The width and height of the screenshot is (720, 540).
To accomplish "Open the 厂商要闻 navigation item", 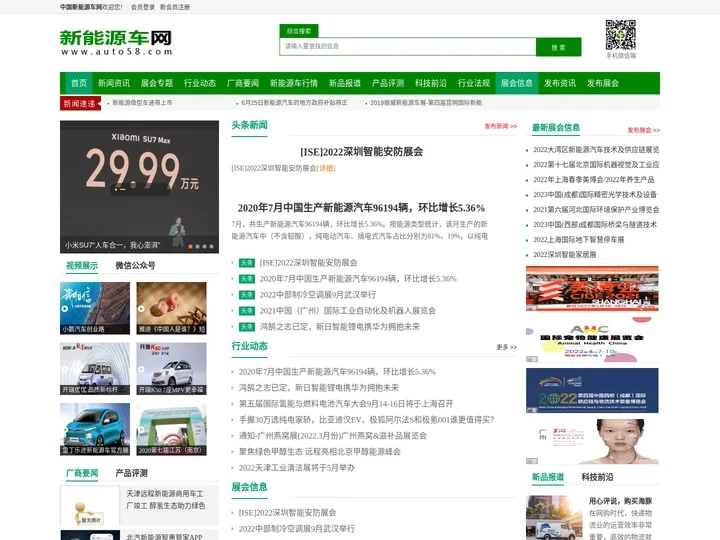I will (243, 83).
